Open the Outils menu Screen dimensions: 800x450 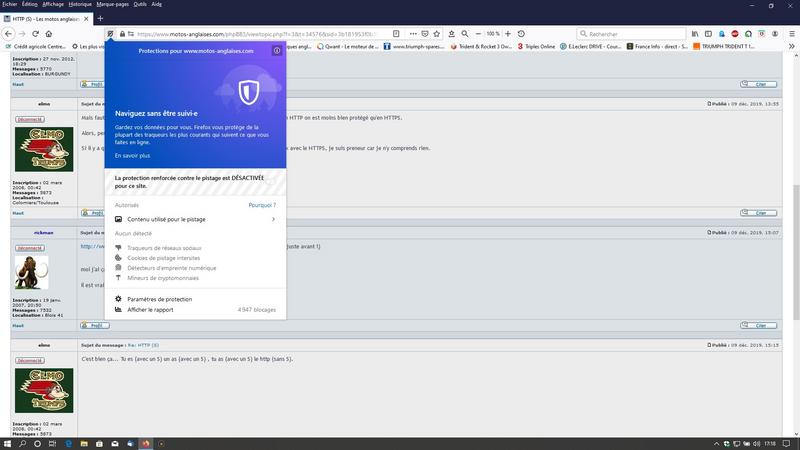coord(140,4)
